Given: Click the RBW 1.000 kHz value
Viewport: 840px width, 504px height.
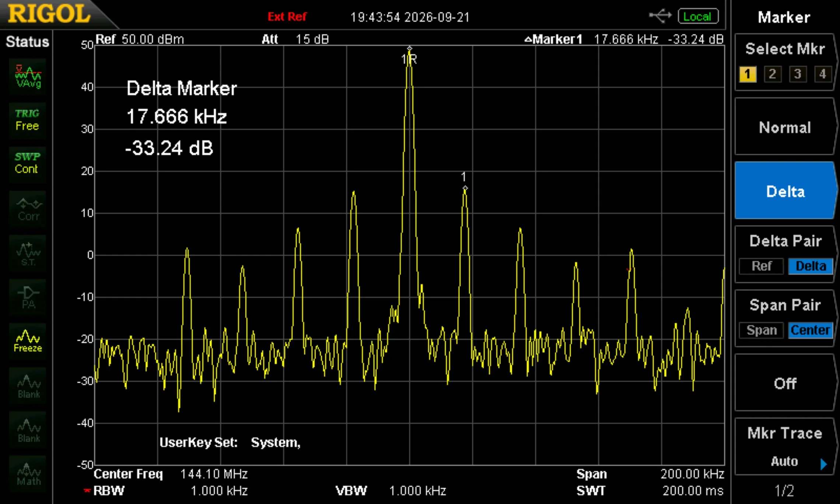Looking at the screenshot, I should 219,491.
